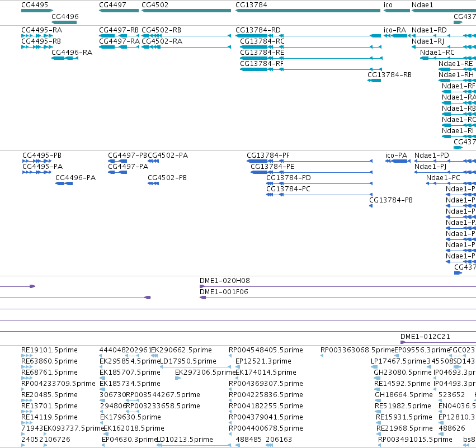The width and height of the screenshot is (476, 448).
Task: Select protein CG13784-PD
Action: click(x=319, y=183)
